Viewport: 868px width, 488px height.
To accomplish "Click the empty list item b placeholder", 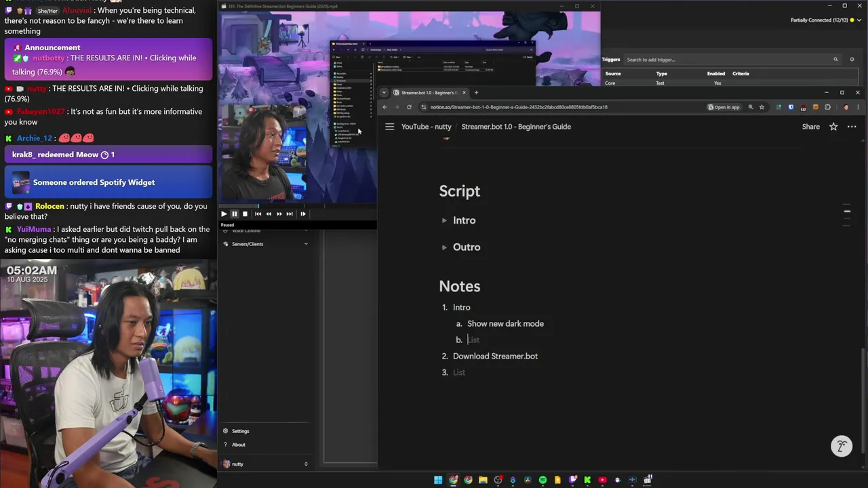I will pyautogui.click(x=473, y=340).
